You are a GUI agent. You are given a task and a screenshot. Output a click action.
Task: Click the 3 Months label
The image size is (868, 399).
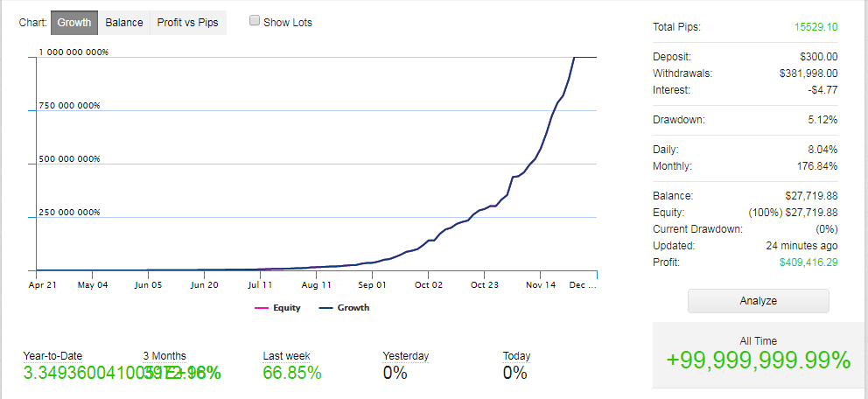click(164, 356)
